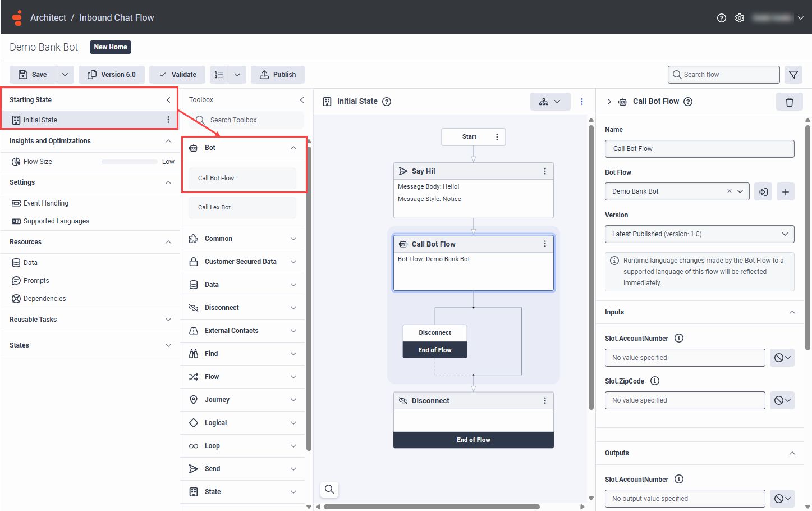Click the filter funnel icon
812x511 pixels.
pos(793,75)
